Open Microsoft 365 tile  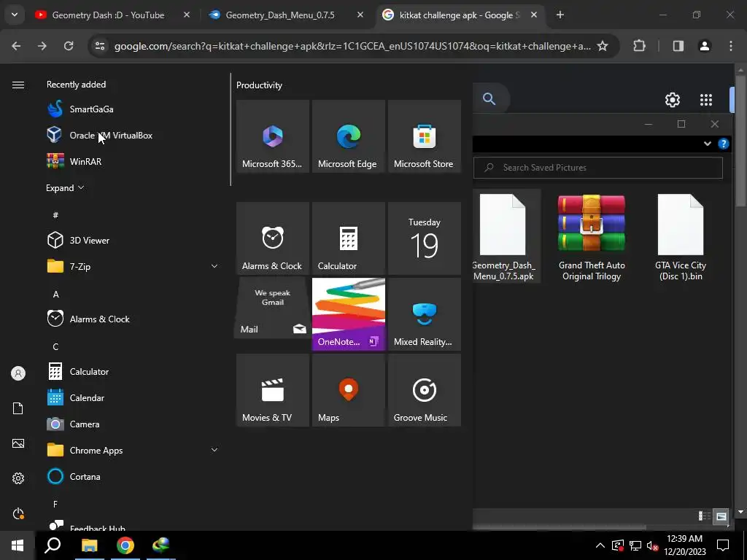(x=273, y=136)
